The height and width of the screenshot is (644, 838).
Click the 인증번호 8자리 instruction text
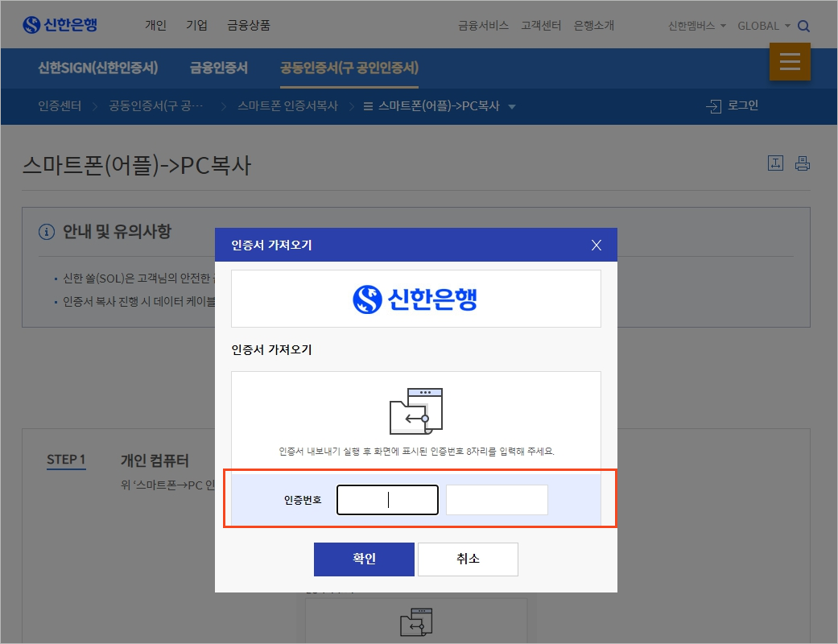416,451
